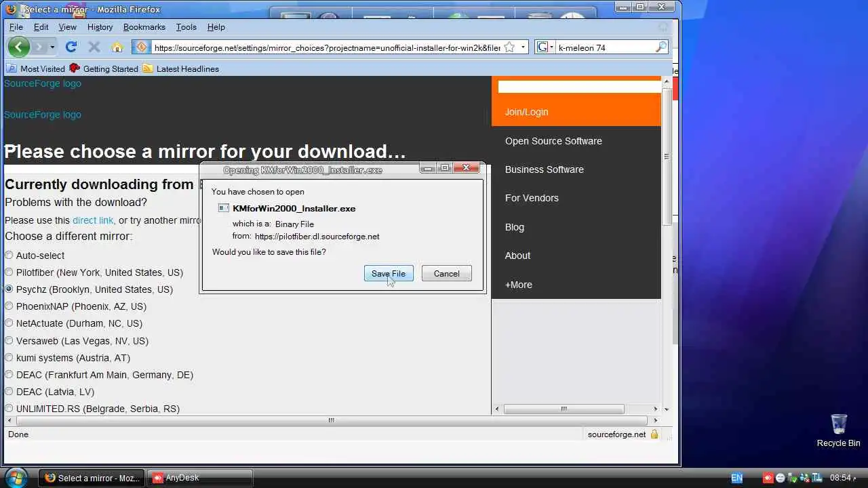Click the magnifier search icon

click(661, 47)
